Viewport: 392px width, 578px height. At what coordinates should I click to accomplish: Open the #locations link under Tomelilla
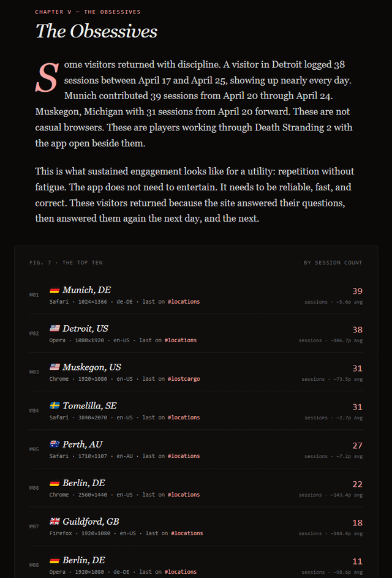coord(183,418)
